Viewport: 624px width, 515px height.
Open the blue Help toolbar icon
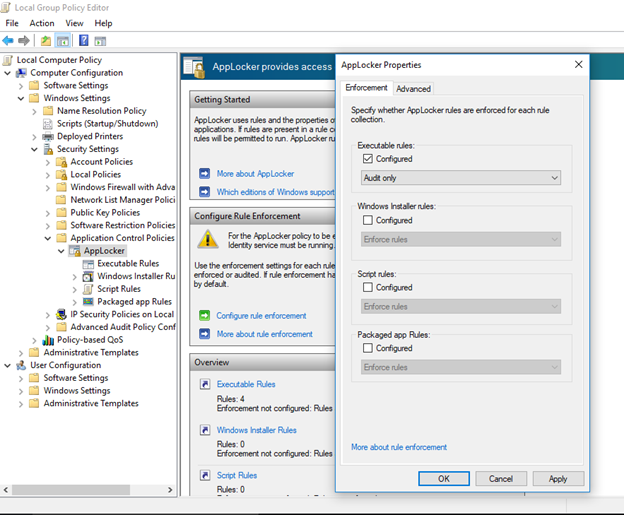click(84, 41)
